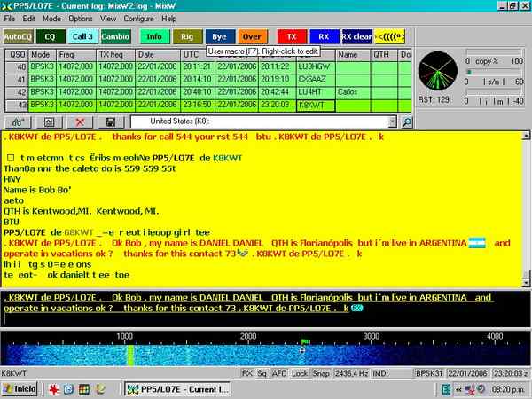Click the copy % level slider

coord(495,51)
